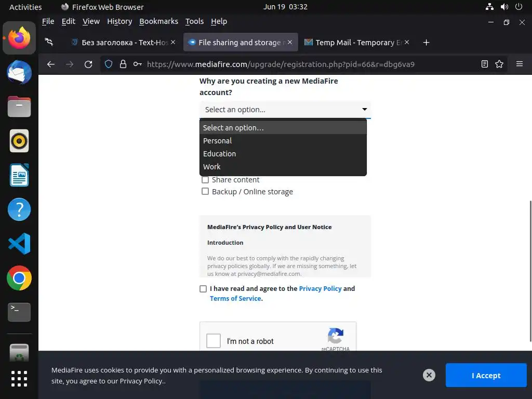This screenshot has height=399, width=532.
Task: Launch Firefox from the dock
Action: [x=19, y=38]
